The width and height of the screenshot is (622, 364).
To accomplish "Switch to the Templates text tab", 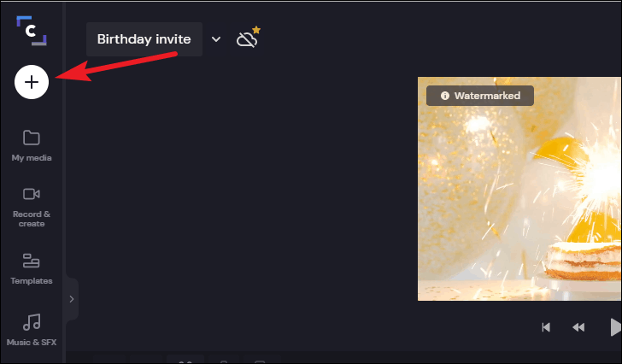I will click(x=32, y=281).
